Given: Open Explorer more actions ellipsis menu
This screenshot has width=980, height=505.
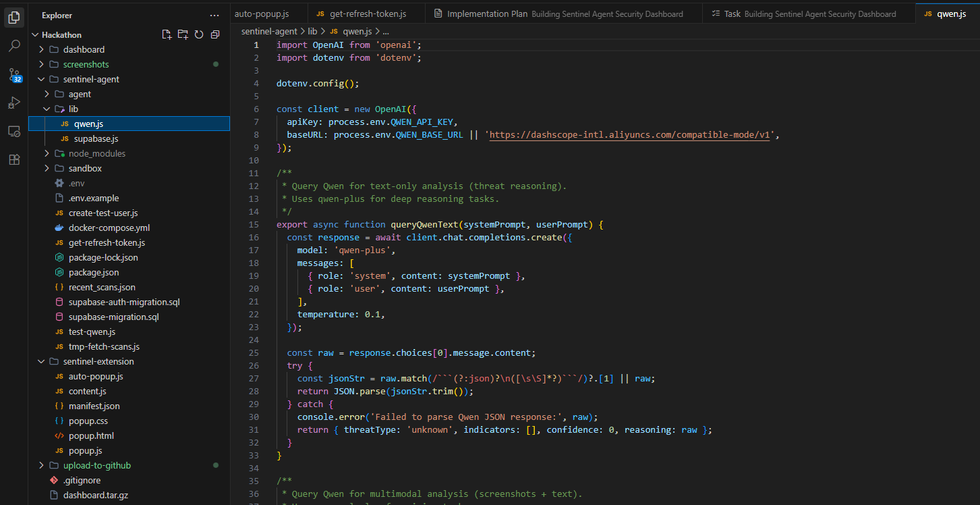Looking at the screenshot, I should tap(214, 15).
